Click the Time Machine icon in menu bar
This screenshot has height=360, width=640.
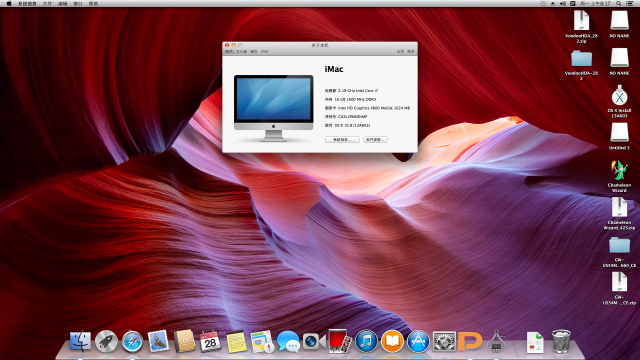point(543,3)
